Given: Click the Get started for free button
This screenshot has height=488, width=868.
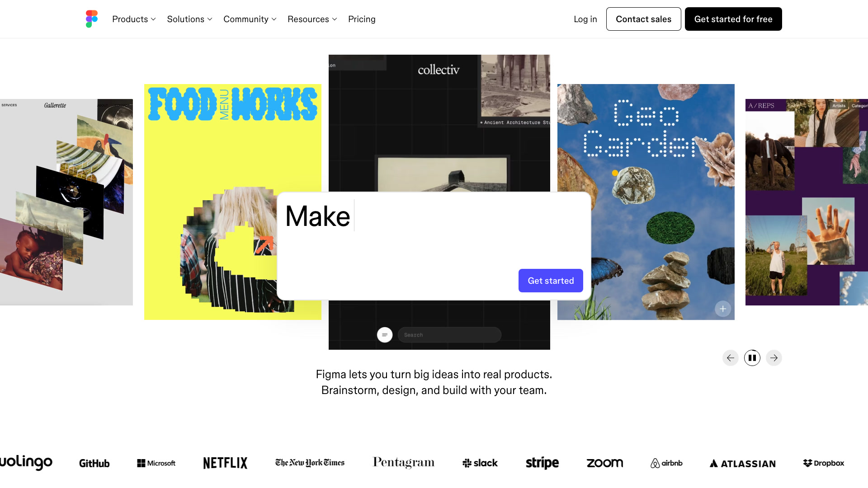Looking at the screenshot, I should [733, 19].
